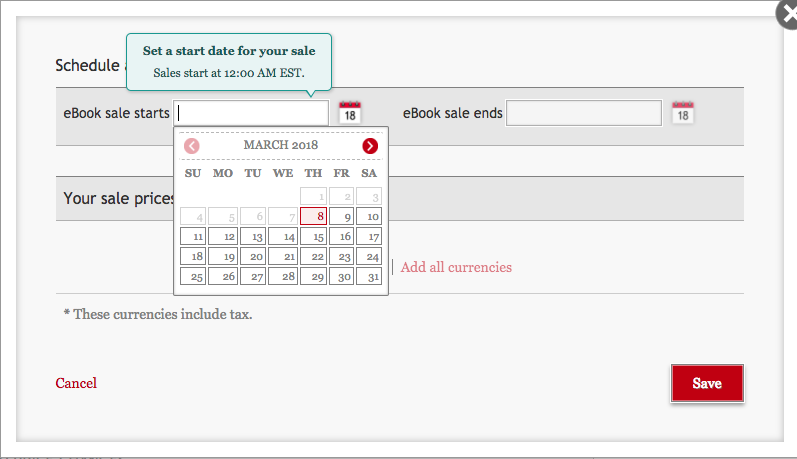
Task: Click March 23 in the calendar
Action: [x=342, y=256]
